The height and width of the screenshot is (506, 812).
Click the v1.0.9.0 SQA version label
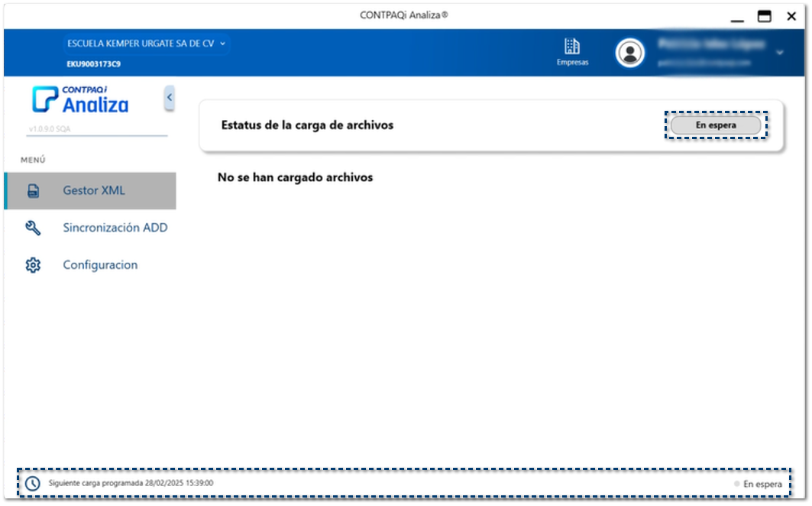click(x=50, y=128)
